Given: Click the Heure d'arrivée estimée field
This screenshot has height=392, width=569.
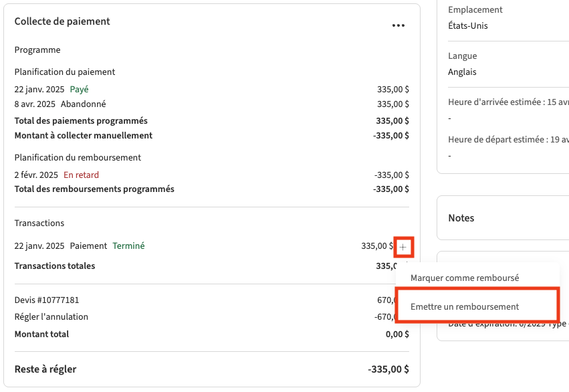Looking at the screenshot, I should 507,102.
